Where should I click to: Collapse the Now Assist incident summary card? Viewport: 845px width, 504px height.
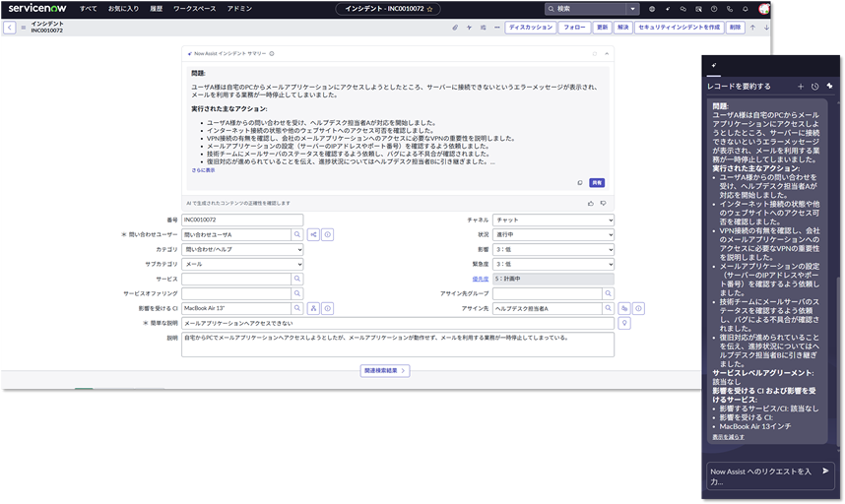[x=607, y=53]
